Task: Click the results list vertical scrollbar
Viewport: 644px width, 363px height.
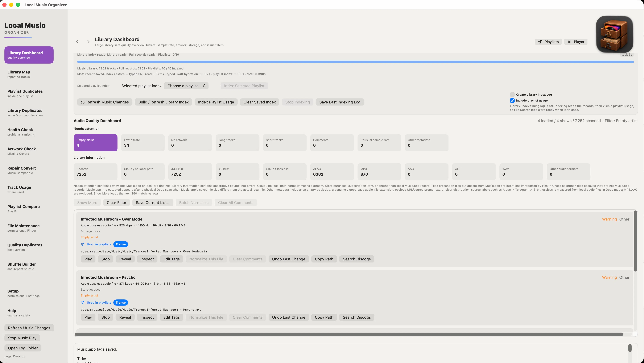Action: tap(635, 241)
